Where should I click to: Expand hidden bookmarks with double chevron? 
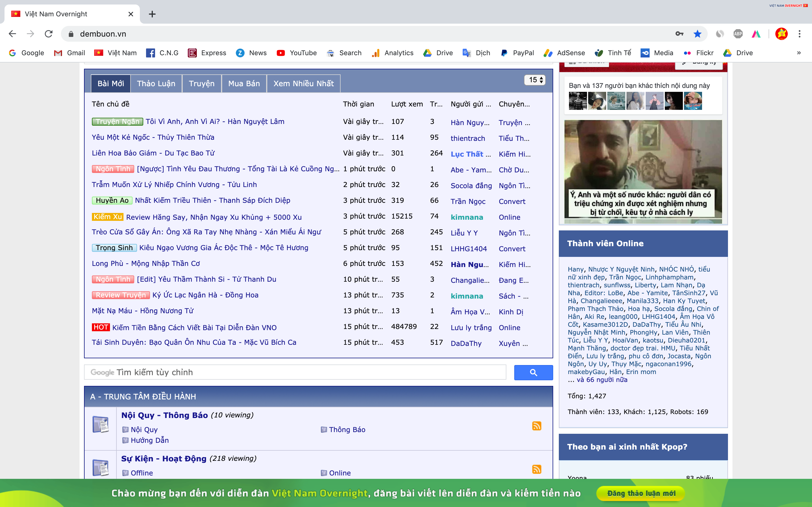pyautogui.click(x=798, y=53)
